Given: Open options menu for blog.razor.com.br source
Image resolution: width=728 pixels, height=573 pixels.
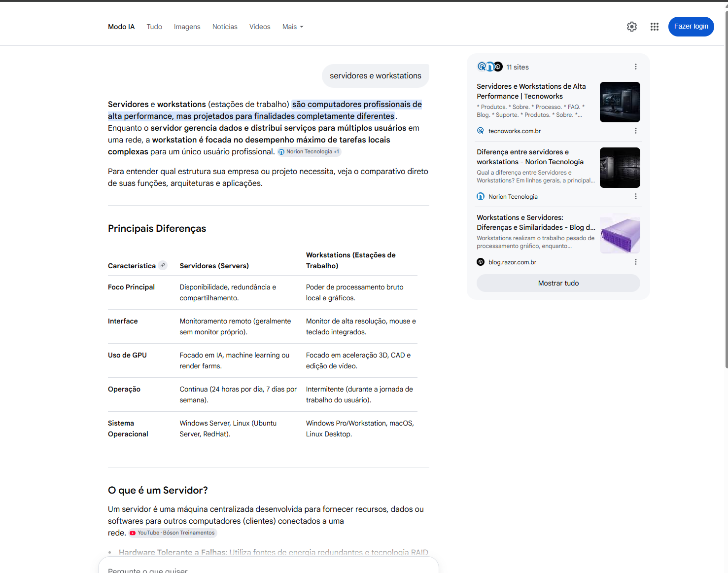Looking at the screenshot, I should [636, 262].
